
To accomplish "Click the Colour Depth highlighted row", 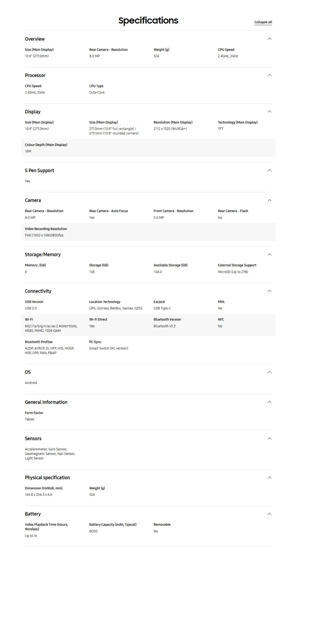I will tap(148, 148).
